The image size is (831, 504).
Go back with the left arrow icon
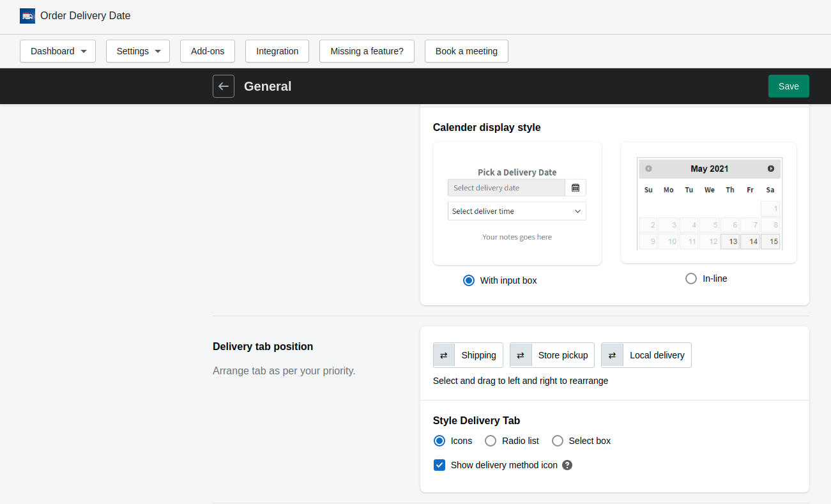point(224,86)
